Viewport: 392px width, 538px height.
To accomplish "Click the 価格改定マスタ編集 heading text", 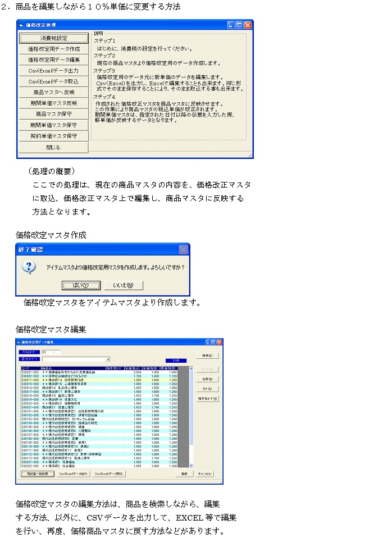I will coord(51,330).
